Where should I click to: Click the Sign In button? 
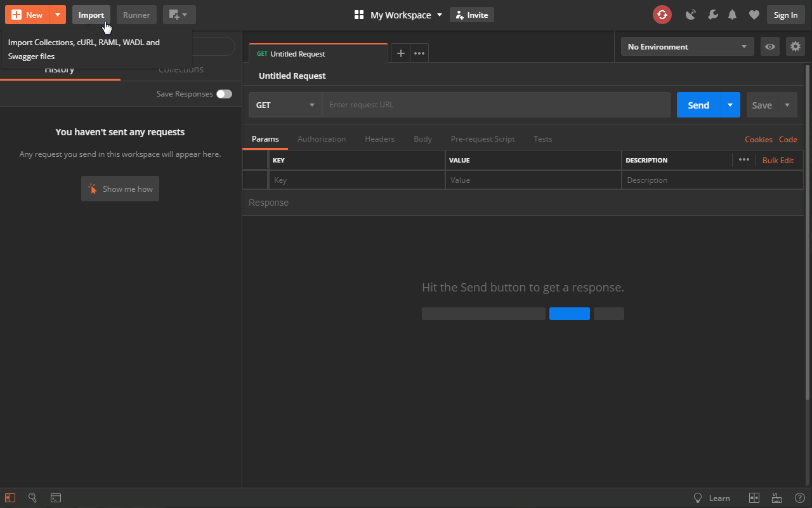786,15
